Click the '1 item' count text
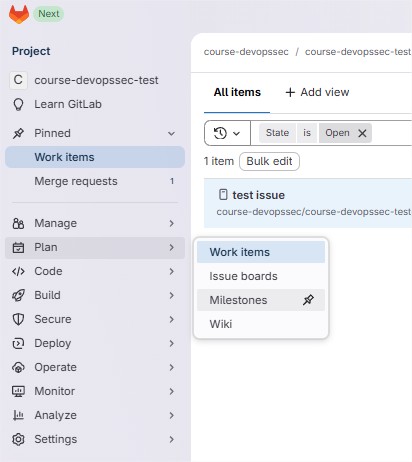412x462 pixels. [219, 161]
